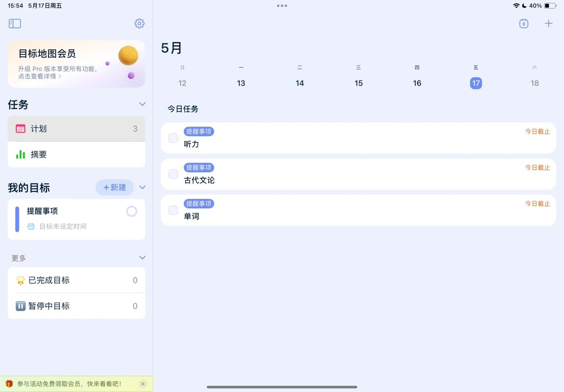Mark 古代文论 as complete

click(x=173, y=174)
